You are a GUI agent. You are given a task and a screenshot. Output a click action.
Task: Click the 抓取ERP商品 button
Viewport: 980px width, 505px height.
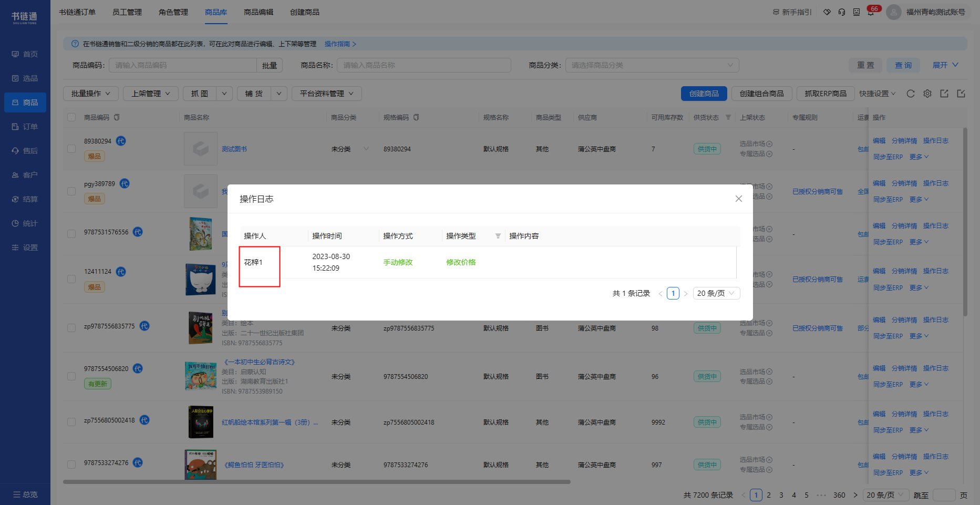826,94
